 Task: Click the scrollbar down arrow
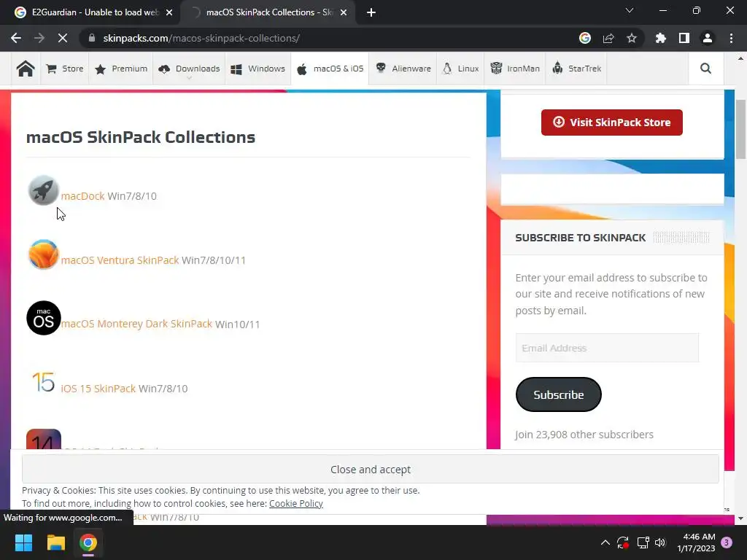(740, 518)
